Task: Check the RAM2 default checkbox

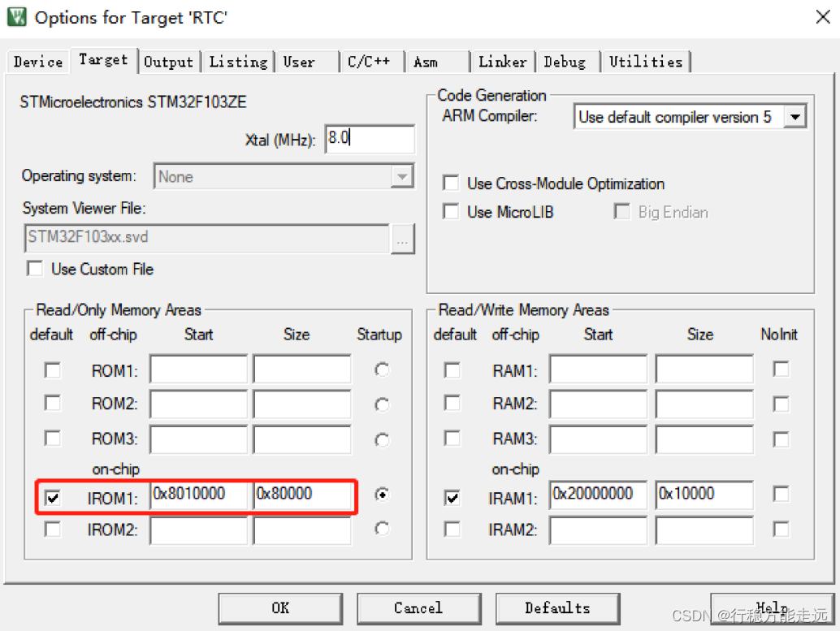Action: pos(452,403)
